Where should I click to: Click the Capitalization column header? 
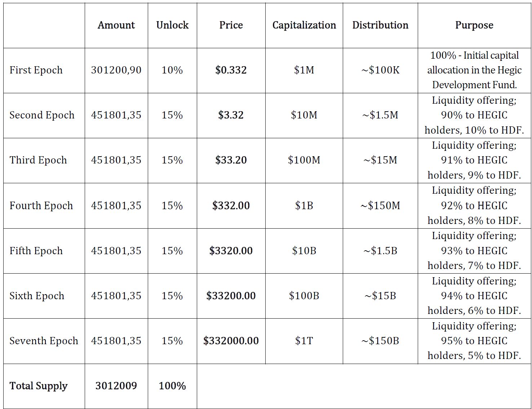[304, 25]
